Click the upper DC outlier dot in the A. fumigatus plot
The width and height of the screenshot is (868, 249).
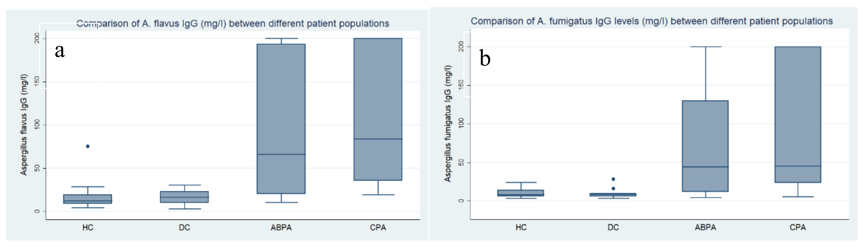pyautogui.click(x=613, y=179)
